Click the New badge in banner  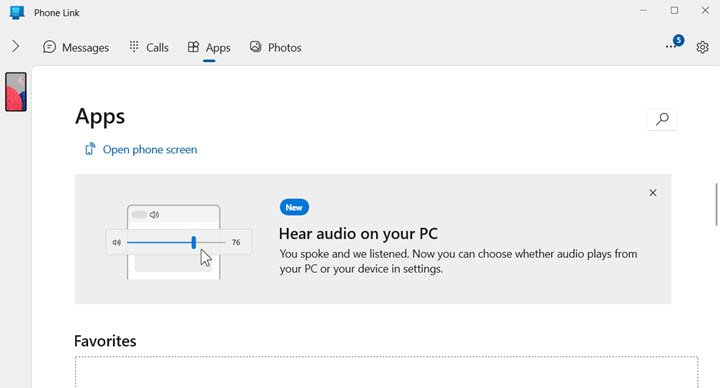point(294,207)
